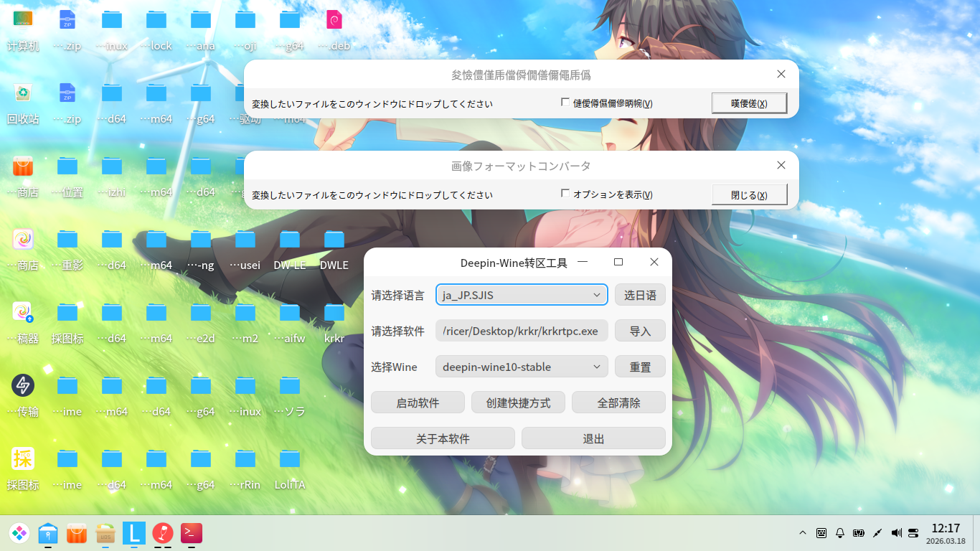Open the orange app store in taskbar

tap(77, 533)
